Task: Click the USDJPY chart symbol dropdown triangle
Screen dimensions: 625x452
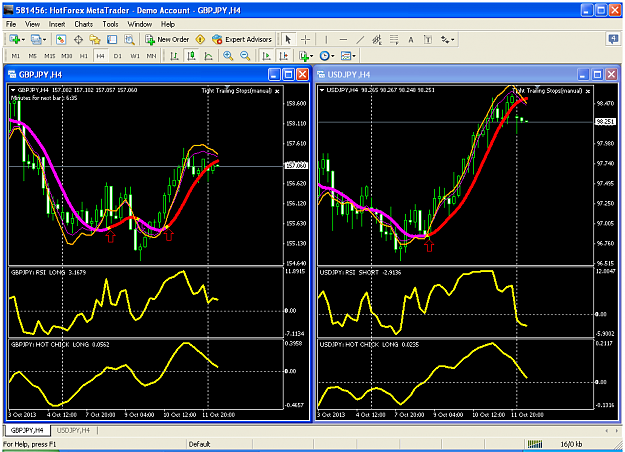Action: tap(322, 90)
